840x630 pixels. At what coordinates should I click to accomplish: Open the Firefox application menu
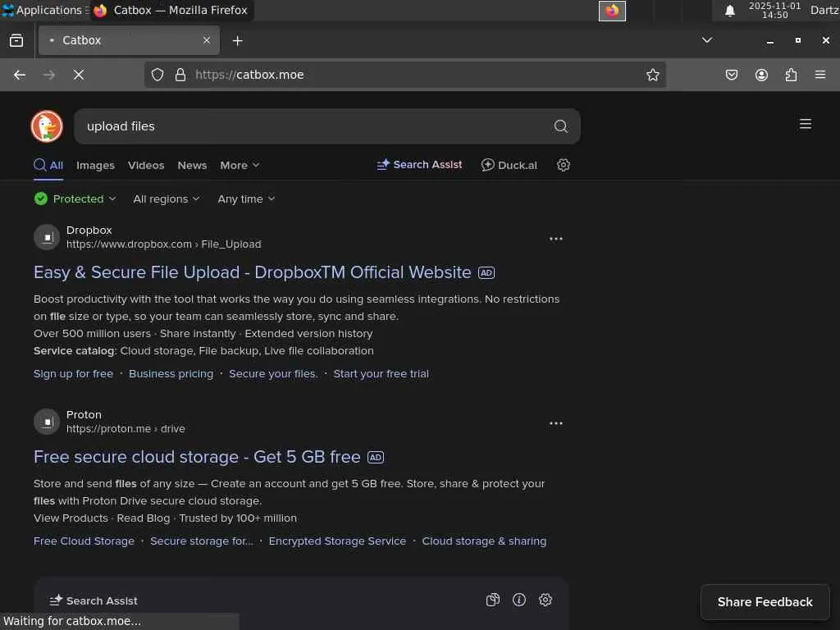[820, 75]
